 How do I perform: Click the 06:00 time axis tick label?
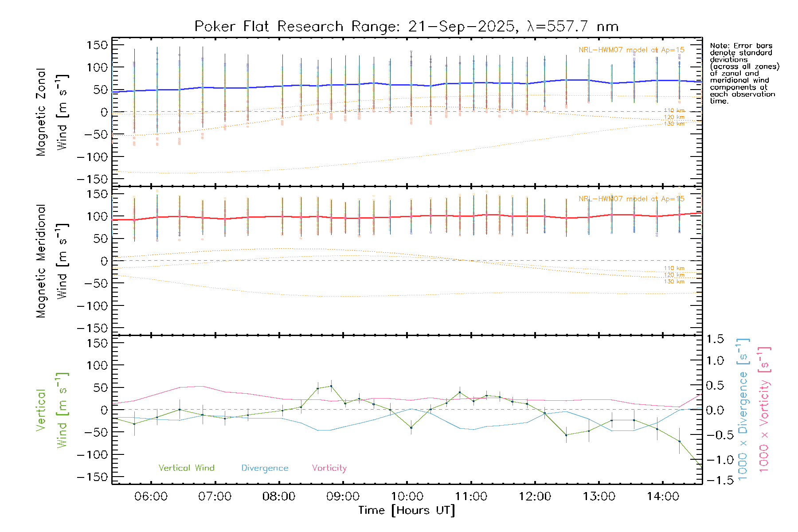[151, 496]
